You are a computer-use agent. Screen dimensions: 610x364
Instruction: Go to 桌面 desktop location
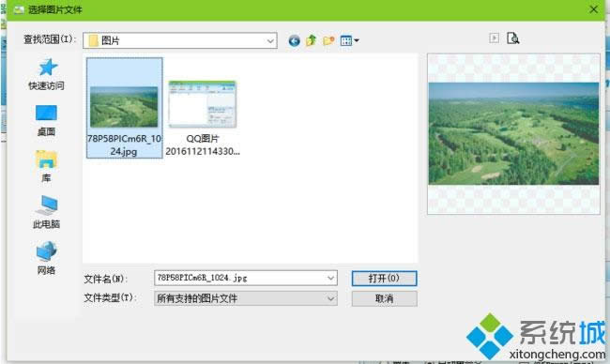coord(46,121)
